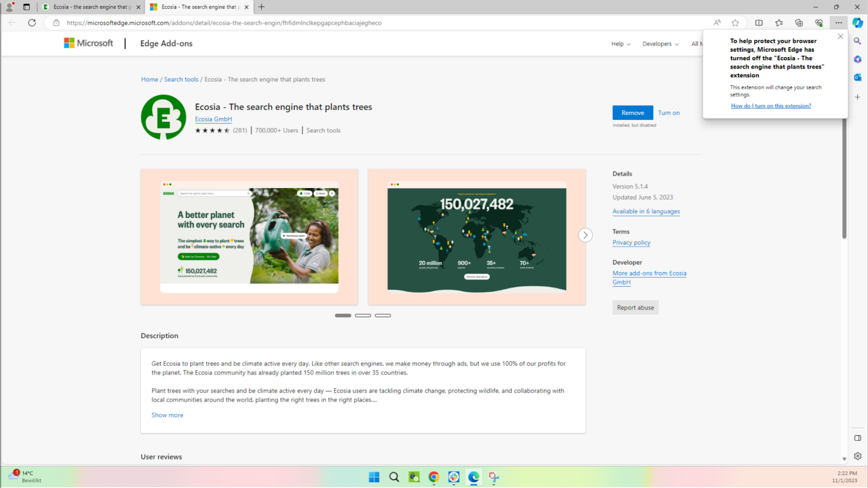Open Slack from the taskbar
868x488 pixels.
454,477
